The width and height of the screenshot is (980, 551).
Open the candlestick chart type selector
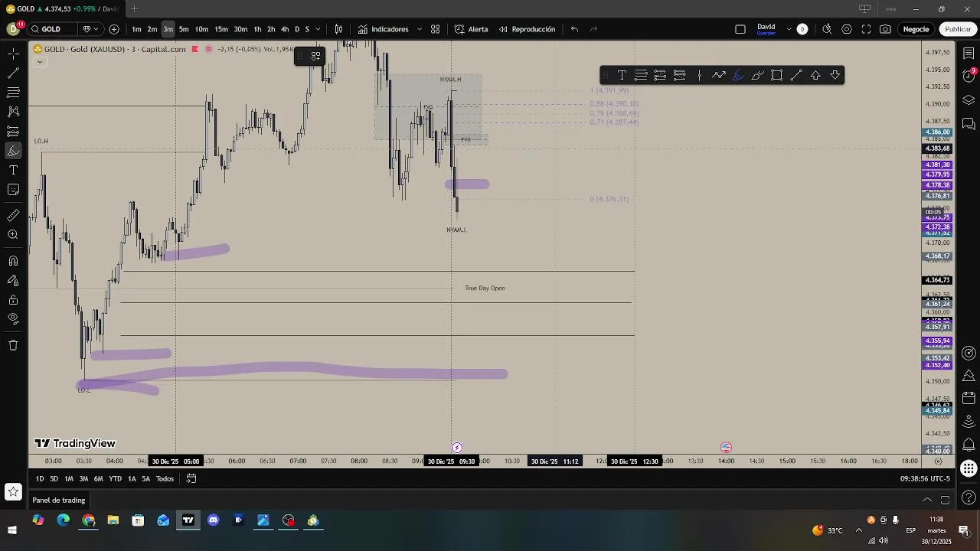pyautogui.click(x=338, y=29)
